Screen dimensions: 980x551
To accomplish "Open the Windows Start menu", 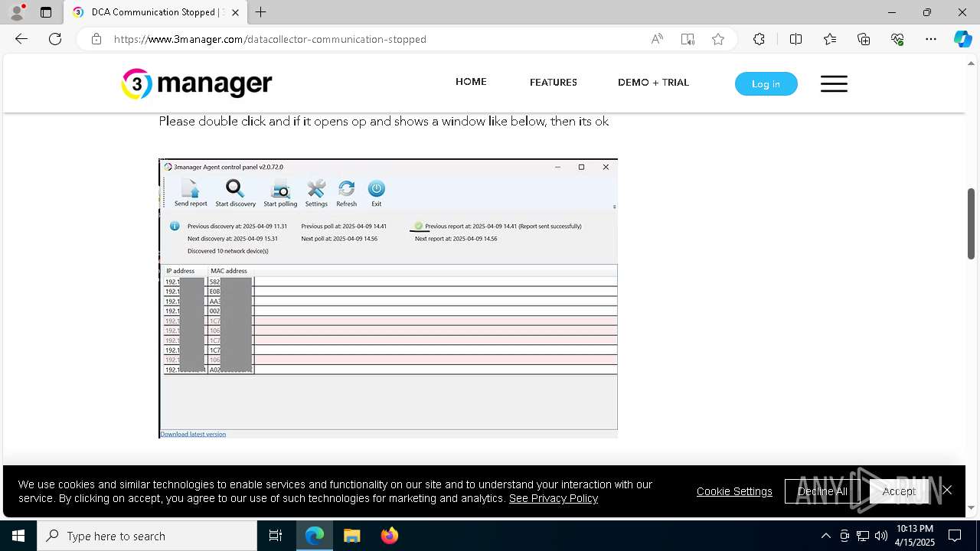I will [18, 536].
